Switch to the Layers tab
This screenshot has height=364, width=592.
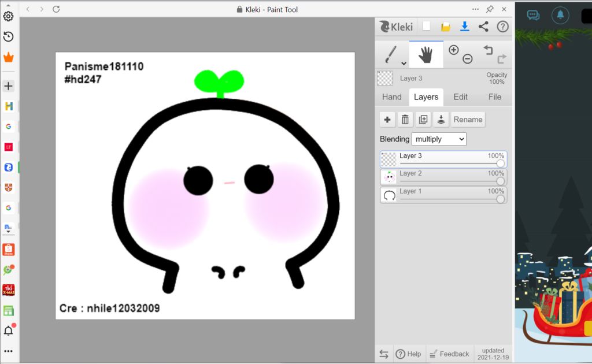(426, 97)
